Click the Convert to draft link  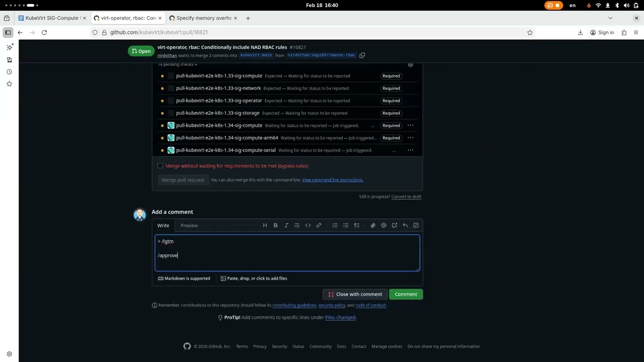407,197
